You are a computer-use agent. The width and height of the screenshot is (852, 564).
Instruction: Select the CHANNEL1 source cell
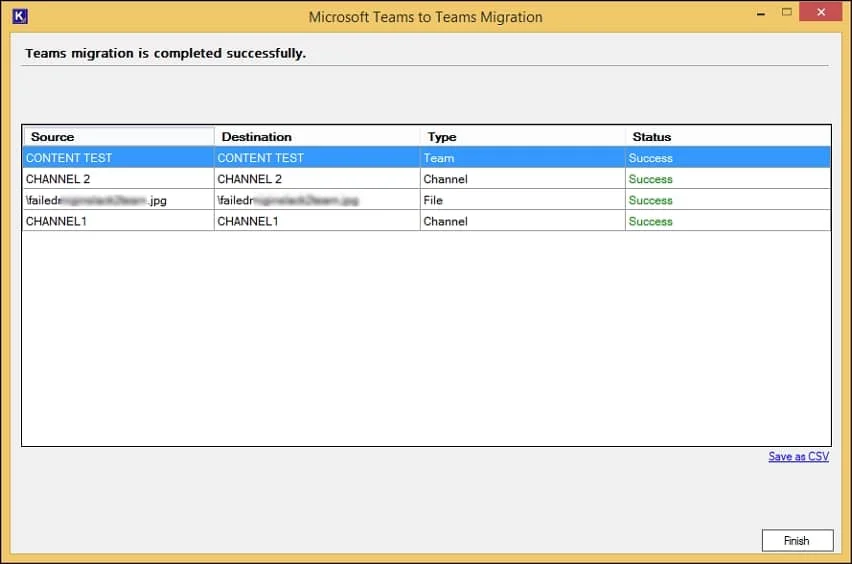(118, 221)
